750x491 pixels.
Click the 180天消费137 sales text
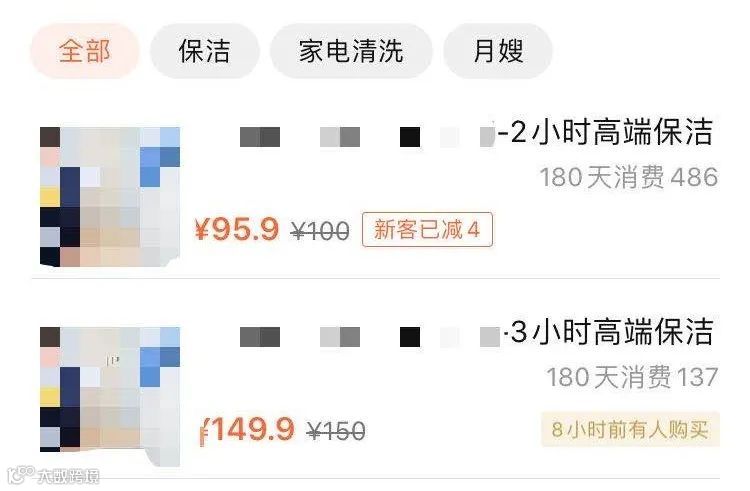point(632,377)
